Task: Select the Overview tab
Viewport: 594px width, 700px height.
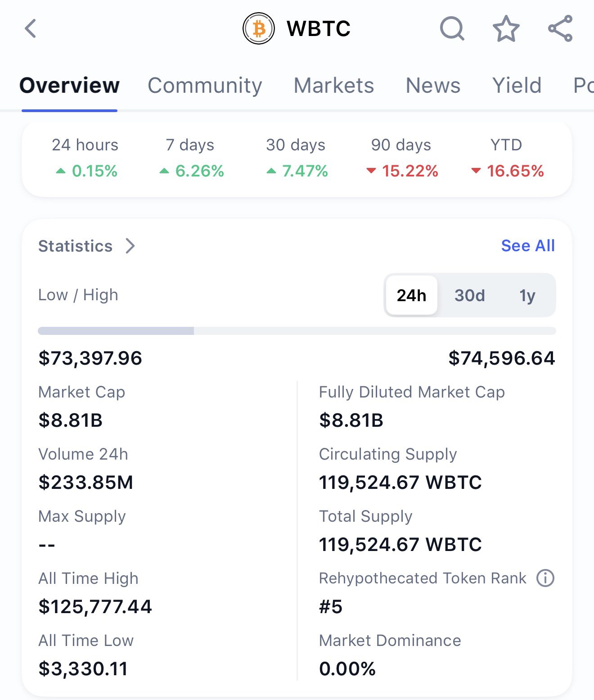Action: tap(69, 86)
